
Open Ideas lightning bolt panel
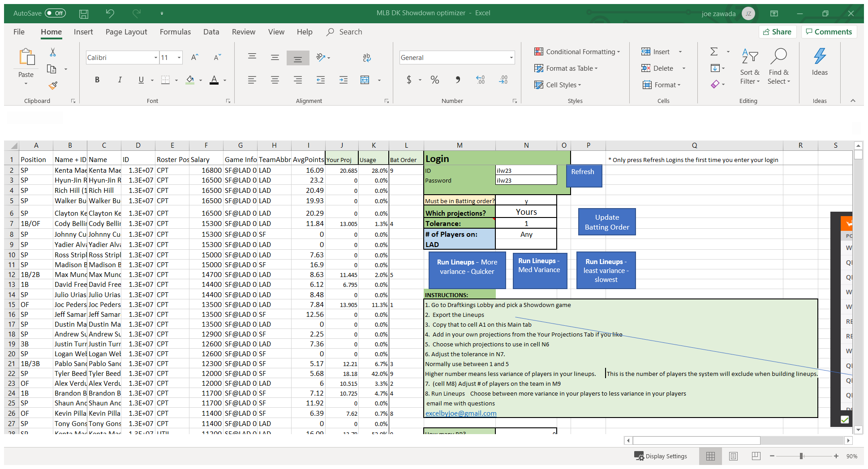pos(820,56)
